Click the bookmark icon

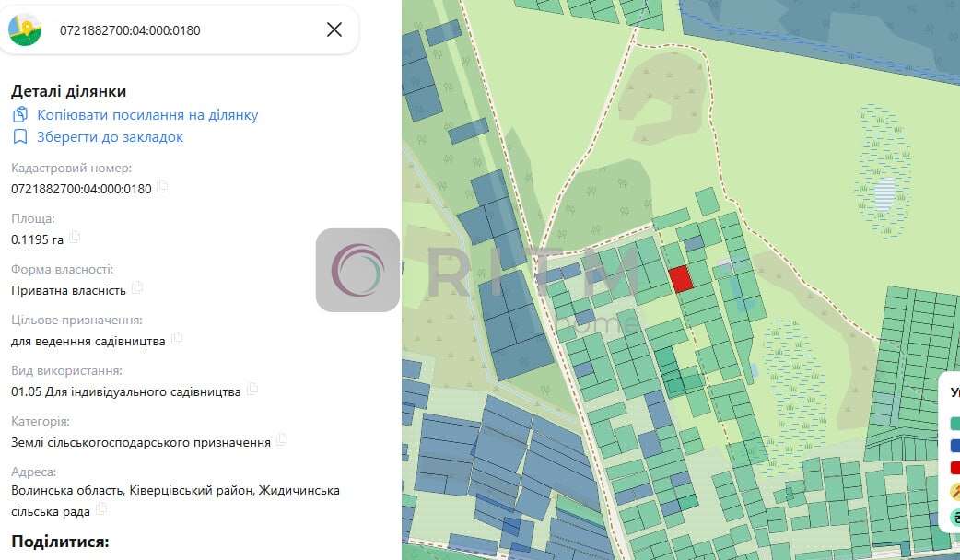(20, 137)
